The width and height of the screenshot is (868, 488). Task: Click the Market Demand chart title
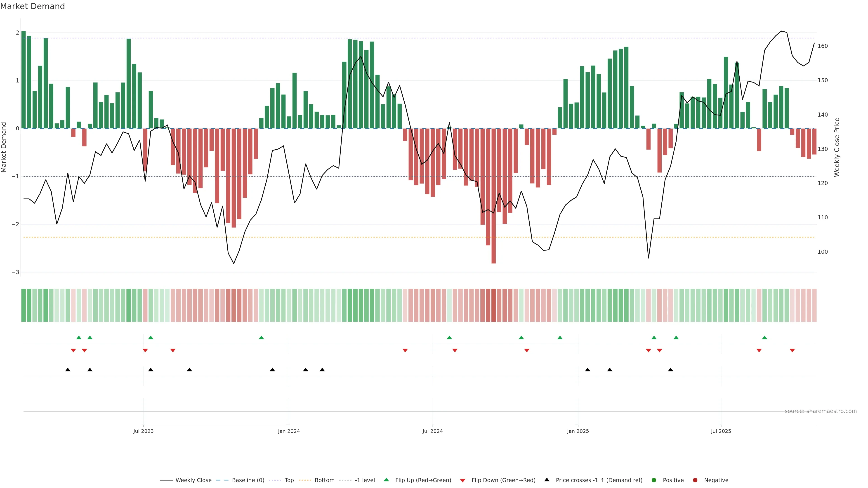[x=32, y=6]
